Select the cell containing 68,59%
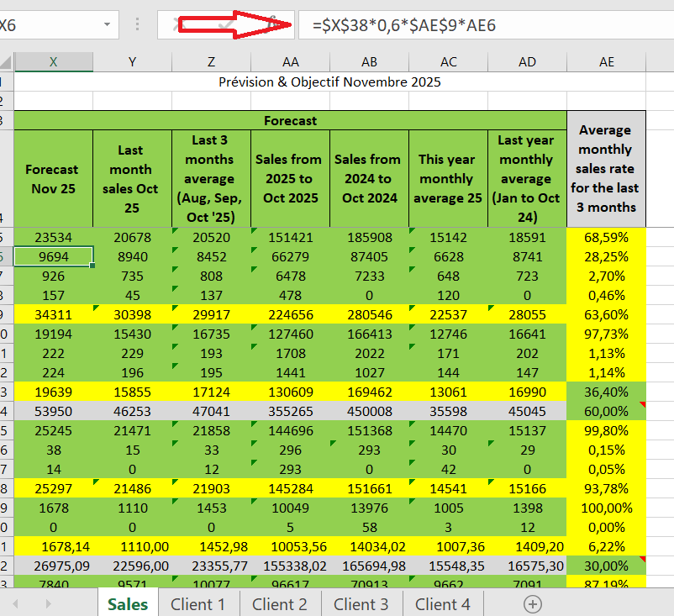This screenshot has height=616, width=674. 606,238
